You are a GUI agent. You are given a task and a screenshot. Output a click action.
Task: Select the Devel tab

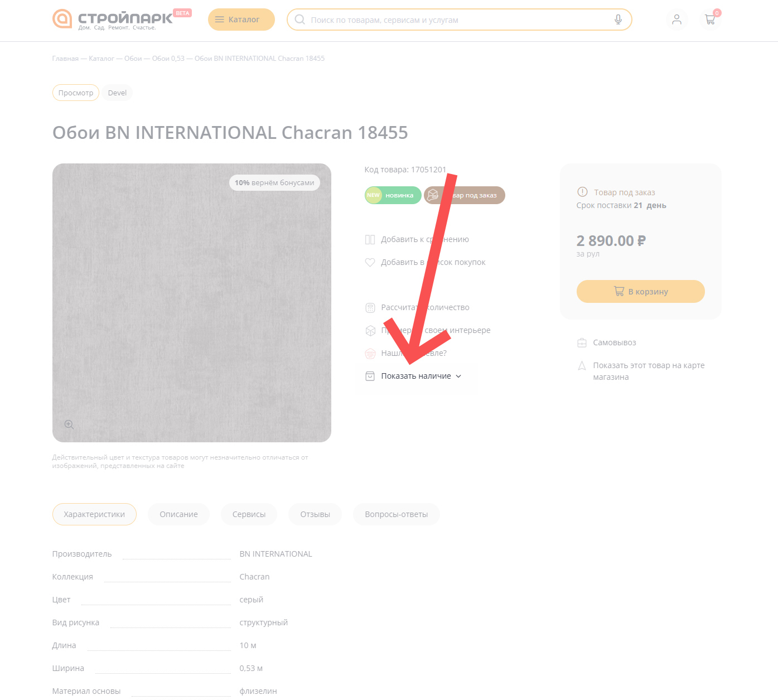click(x=117, y=93)
